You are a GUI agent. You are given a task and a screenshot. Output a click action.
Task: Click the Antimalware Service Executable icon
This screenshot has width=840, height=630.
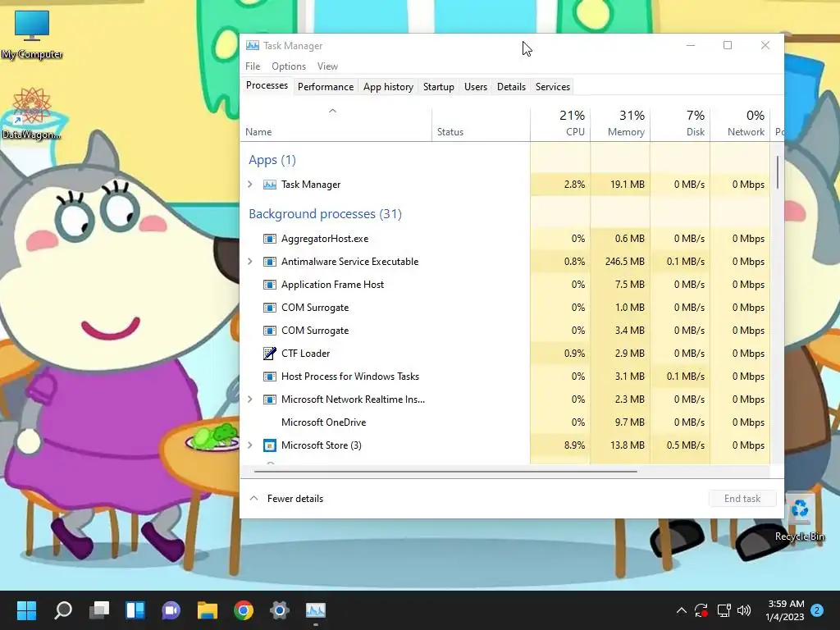pos(269,262)
